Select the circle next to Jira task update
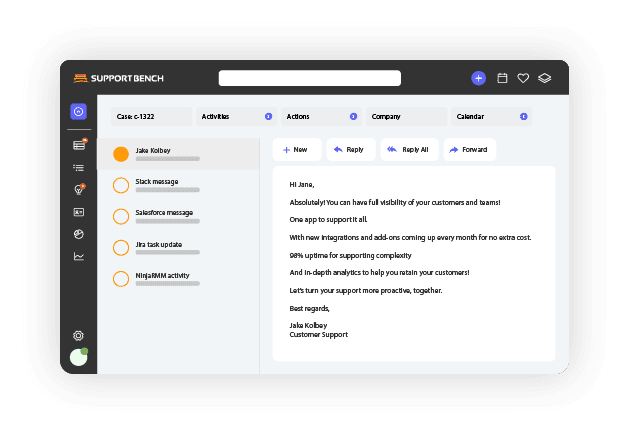Viewport: 629px width, 434px height. 121,247
